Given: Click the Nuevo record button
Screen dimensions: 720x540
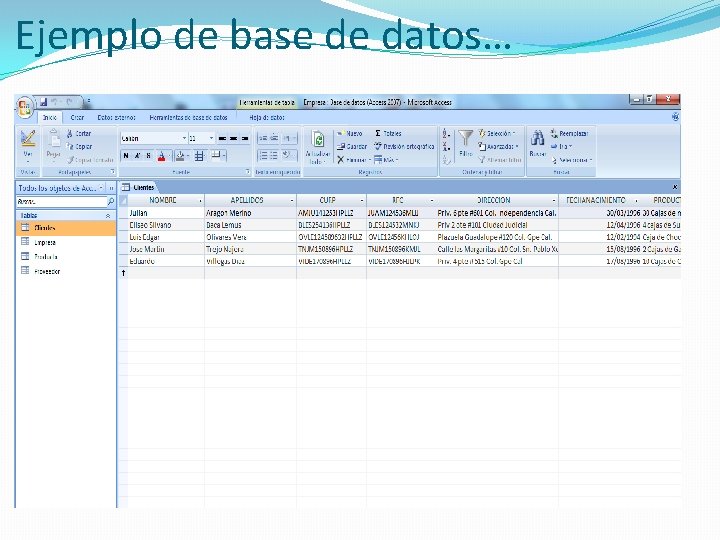Looking at the screenshot, I should pos(350,134).
